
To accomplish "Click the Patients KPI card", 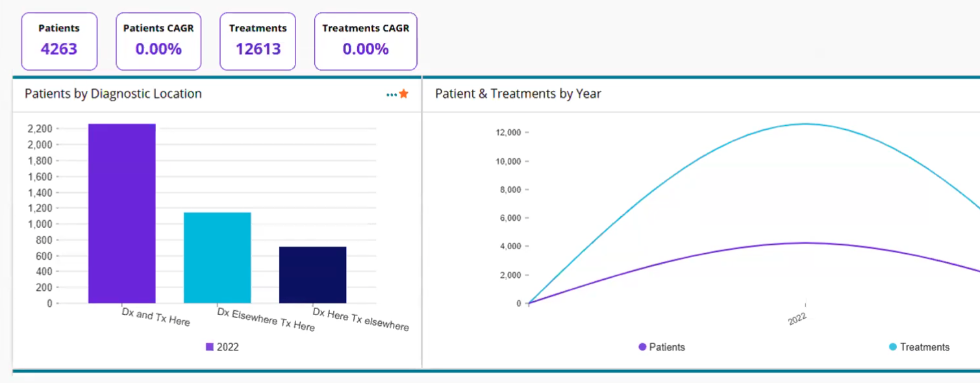I will [59, 42].
